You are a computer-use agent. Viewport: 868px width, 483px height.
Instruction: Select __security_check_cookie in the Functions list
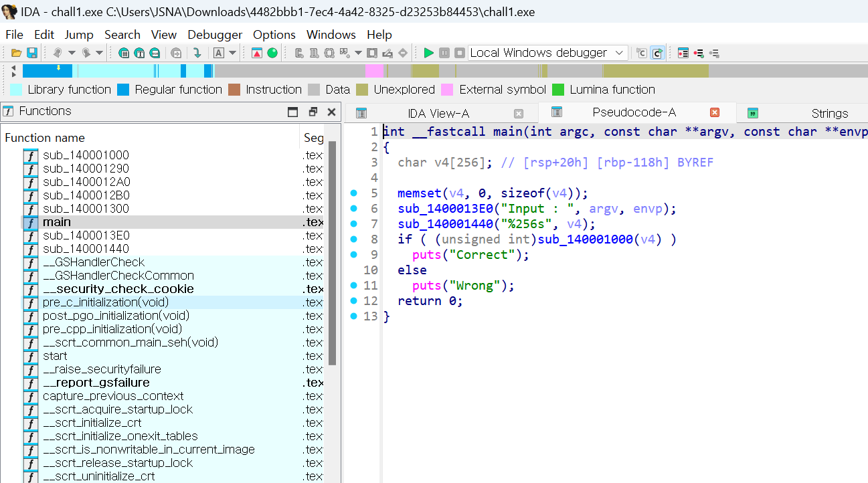click(x=118, y=289)
